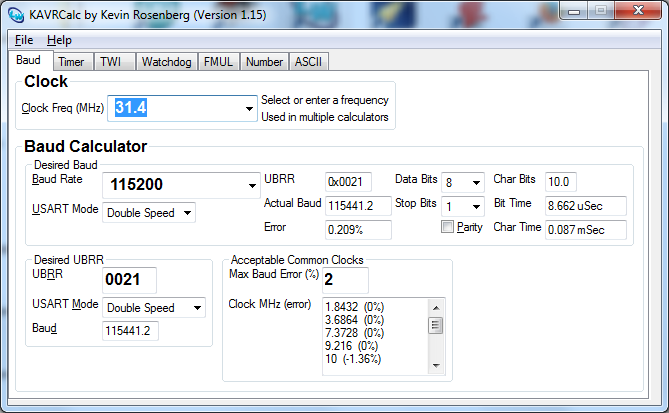The image size is (669, 413).
Task: Click the Max Baud Error field showing 2
Action: [345, 280]
